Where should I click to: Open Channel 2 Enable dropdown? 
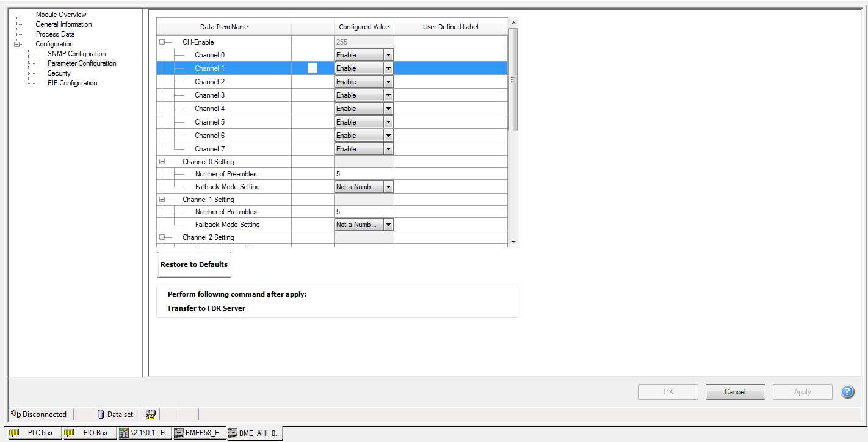[x=388, y=82]
